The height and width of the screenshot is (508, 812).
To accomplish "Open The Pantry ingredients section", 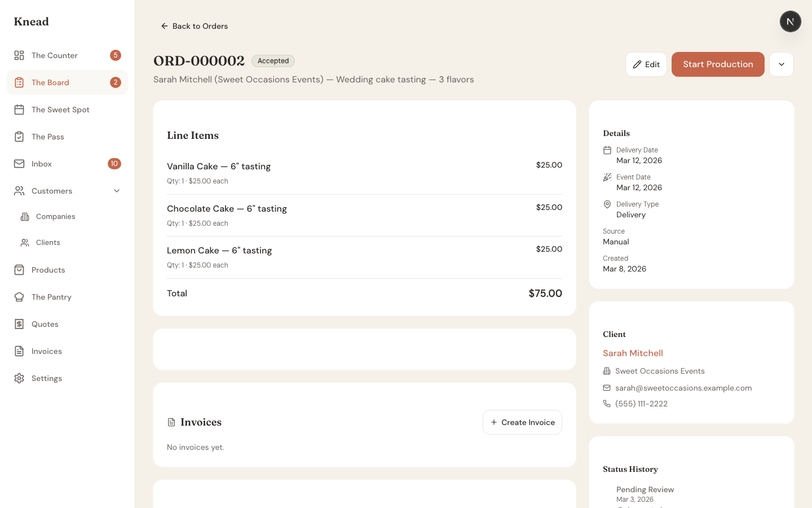I will [x=51, y=297].
